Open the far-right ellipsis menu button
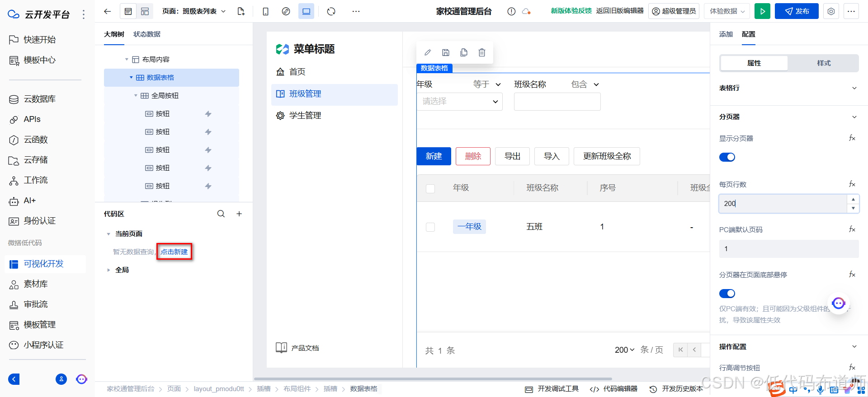Image resolution: width=868 pixels, height=397 pixels. tap(851, 11)
